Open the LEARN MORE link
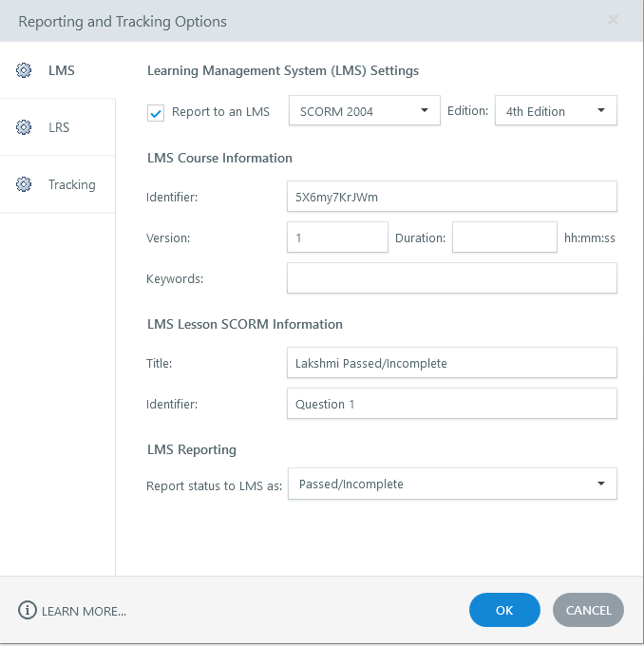The image size is (644, 646). point(84,611)
